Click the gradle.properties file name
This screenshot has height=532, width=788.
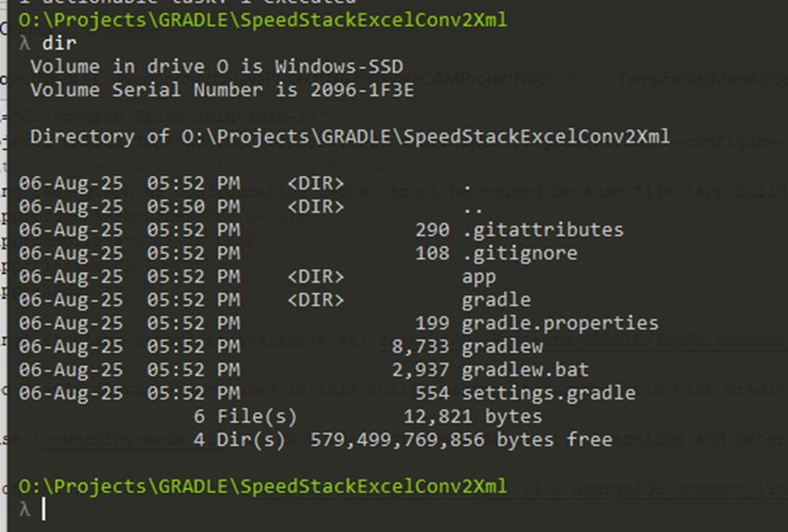coord(560,323)
